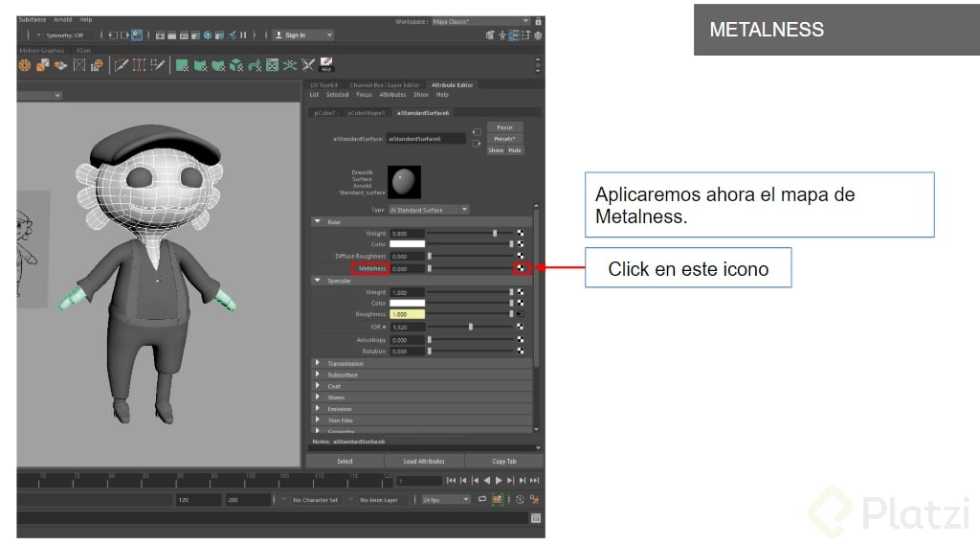Screen dimensions: 980x545
Task: Click the Show button
Action: 496,150
